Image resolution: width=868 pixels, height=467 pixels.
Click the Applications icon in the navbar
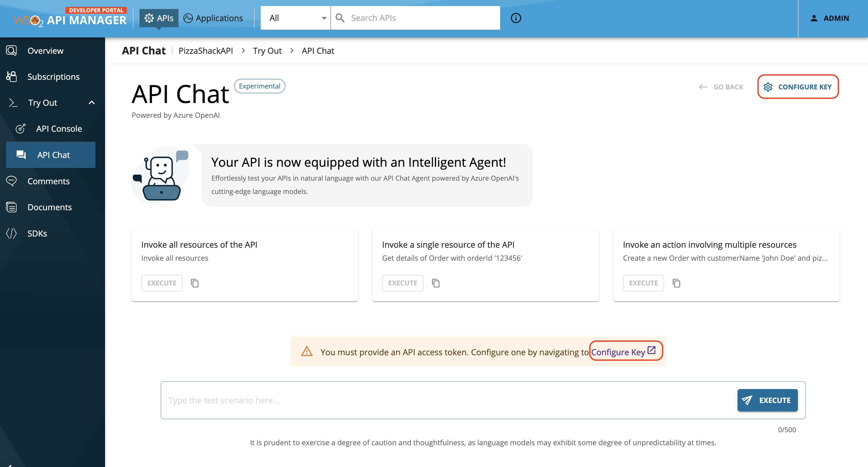point(188,18)
